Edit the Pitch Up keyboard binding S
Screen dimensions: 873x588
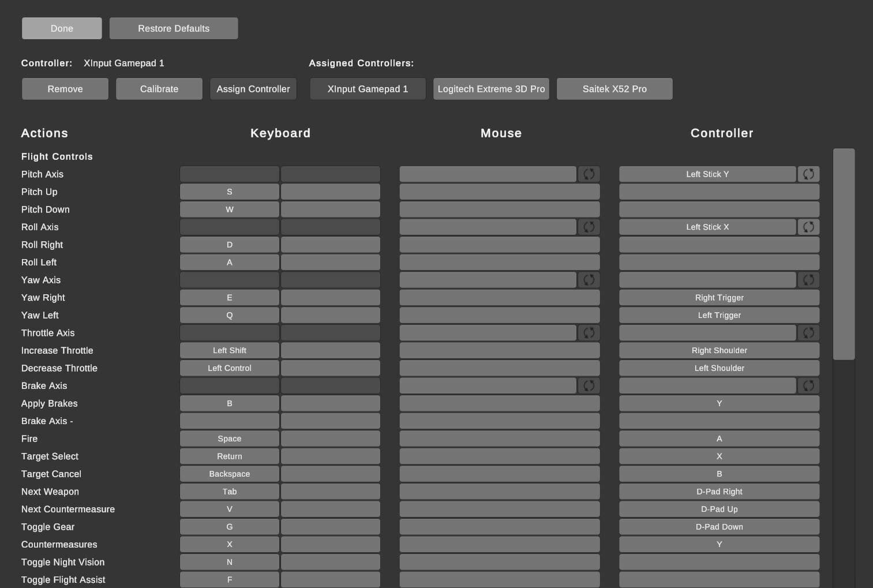click(230, 192)
